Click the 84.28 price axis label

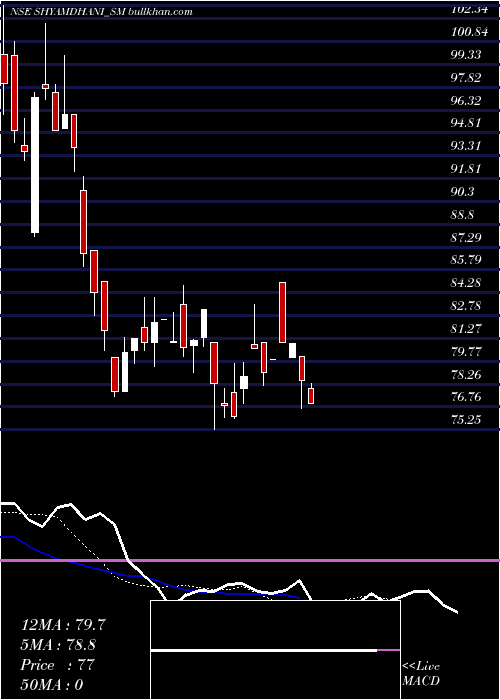tap(466, 283)
